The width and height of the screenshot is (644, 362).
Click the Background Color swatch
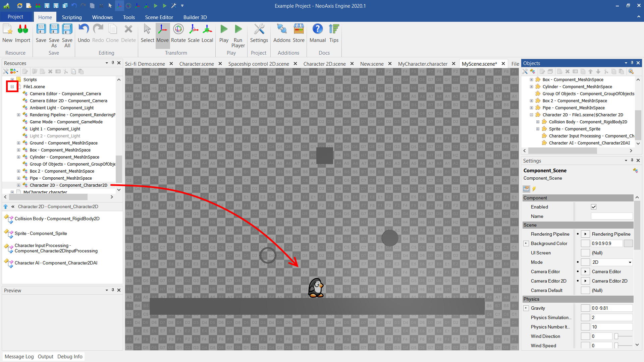pos(628,243)
